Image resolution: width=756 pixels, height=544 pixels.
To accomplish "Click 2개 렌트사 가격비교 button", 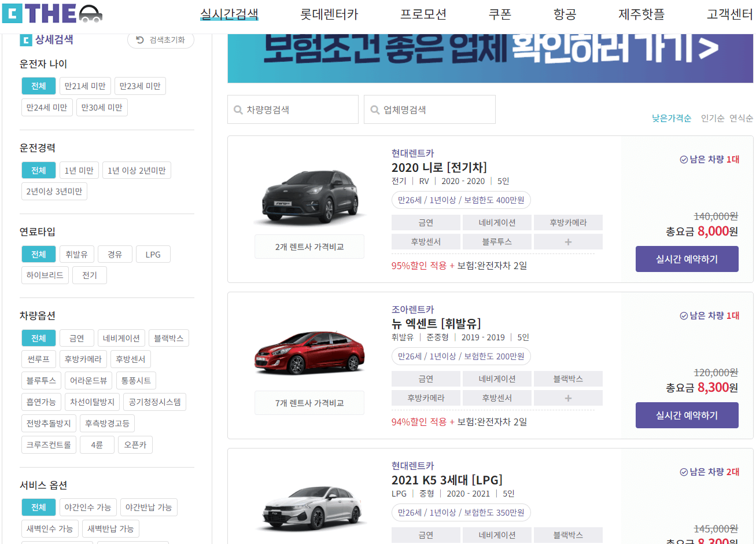I will coord(309,247).
